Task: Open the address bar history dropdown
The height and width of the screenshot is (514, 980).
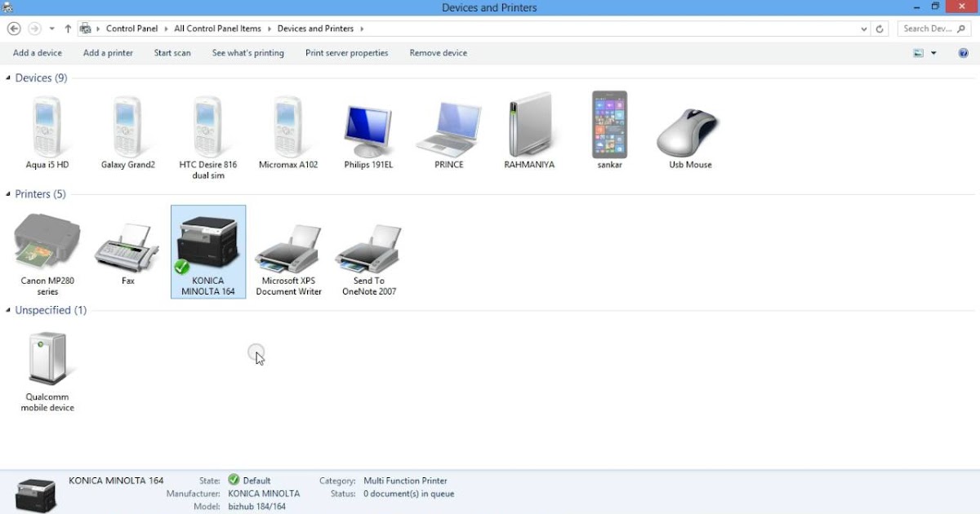Action: 865,29
